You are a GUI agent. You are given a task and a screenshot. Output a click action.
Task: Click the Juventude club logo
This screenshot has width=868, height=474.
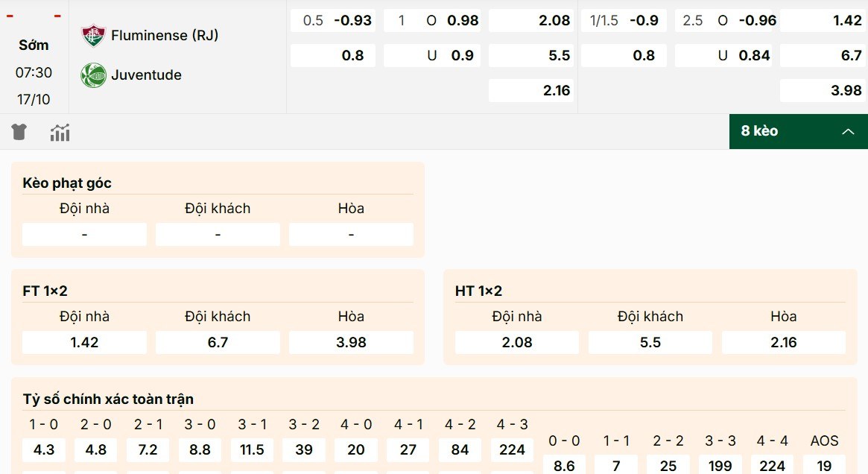[x=92, y=75]
